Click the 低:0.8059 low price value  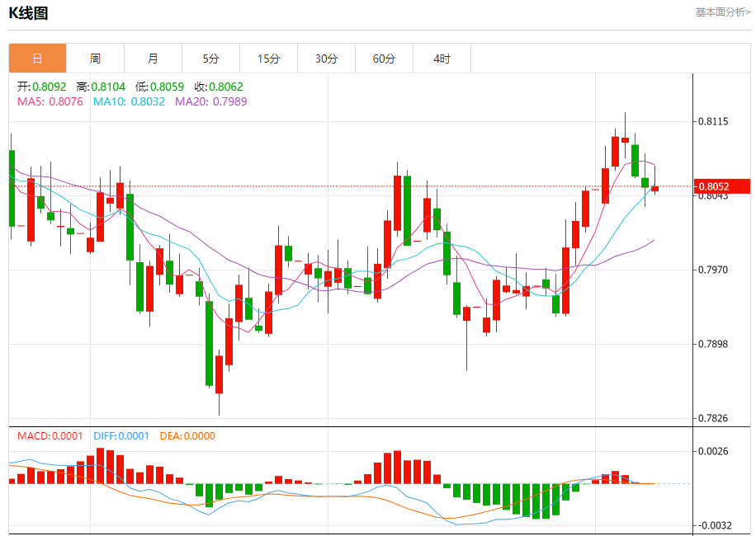coord(159,87)
